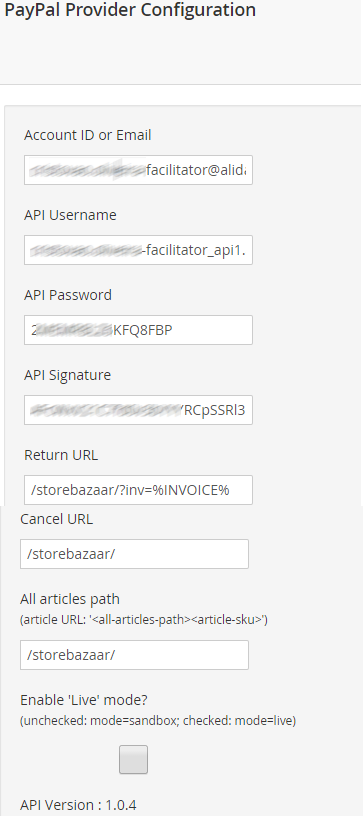Click the Cancel URL text field

[134, 554]
